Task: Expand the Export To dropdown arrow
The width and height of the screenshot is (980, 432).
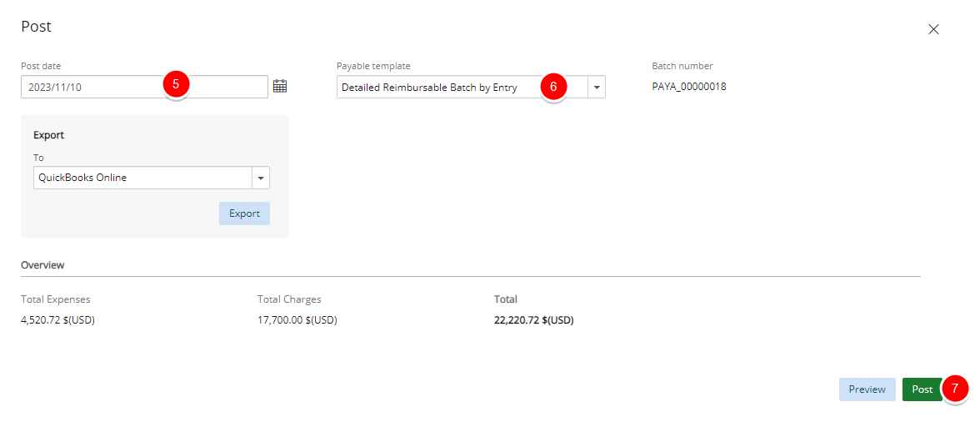Action: pyautogui.click(x=261, y=178)
